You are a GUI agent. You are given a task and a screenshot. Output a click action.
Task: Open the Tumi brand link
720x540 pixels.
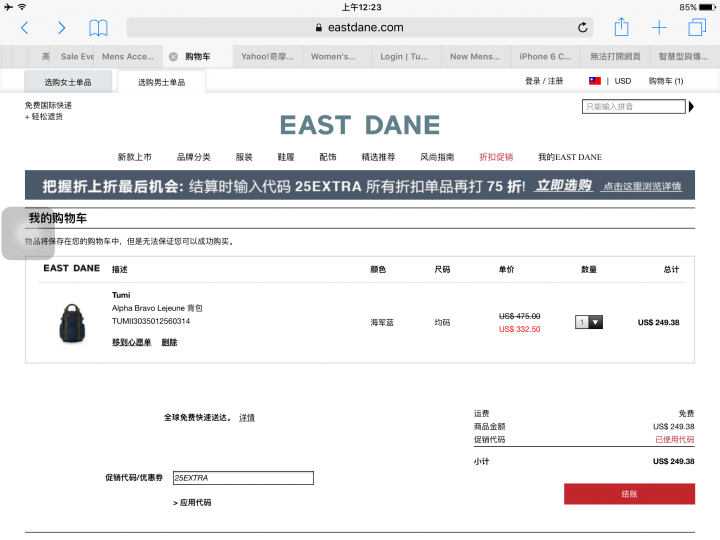click(121, 295)
